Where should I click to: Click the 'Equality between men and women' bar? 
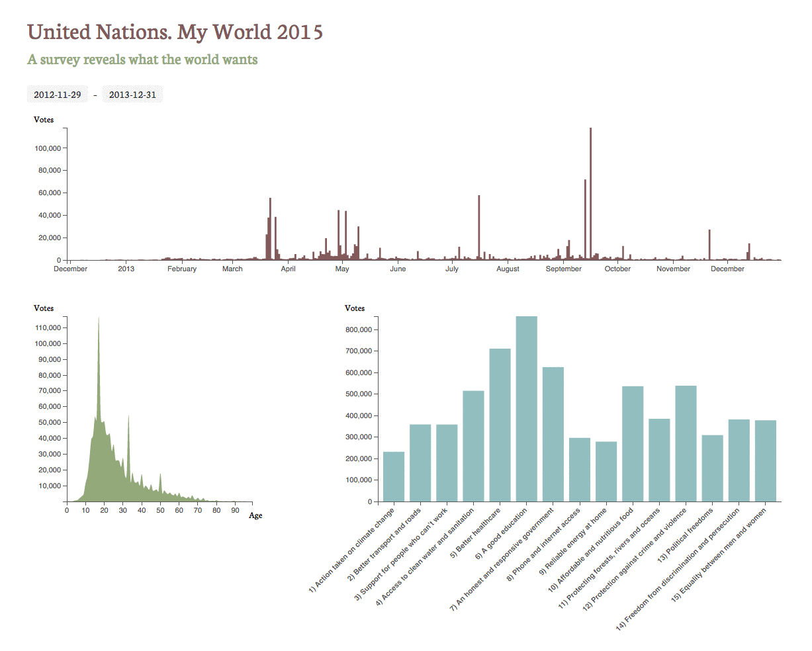coord(766,461)
